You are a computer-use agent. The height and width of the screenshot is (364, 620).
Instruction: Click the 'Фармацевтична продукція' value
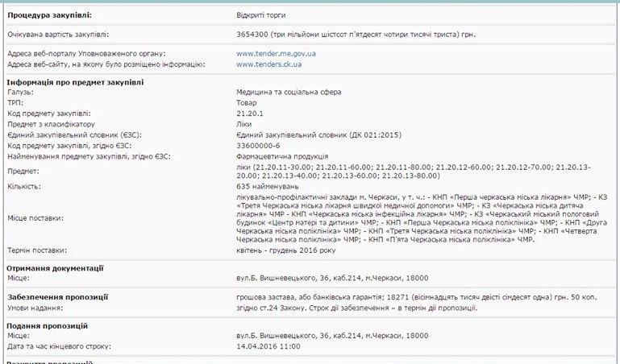[x=282, y=156]
